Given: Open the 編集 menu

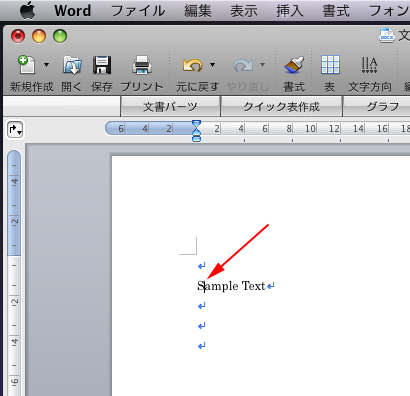Looking at the screenshot, I should pyautogui.click(x=198, y=11).
